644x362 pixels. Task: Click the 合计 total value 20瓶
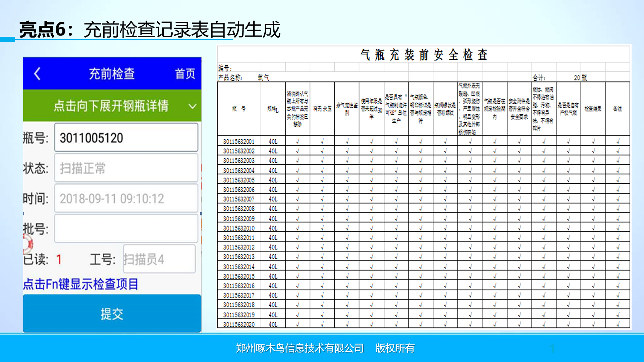coord(580,77)
